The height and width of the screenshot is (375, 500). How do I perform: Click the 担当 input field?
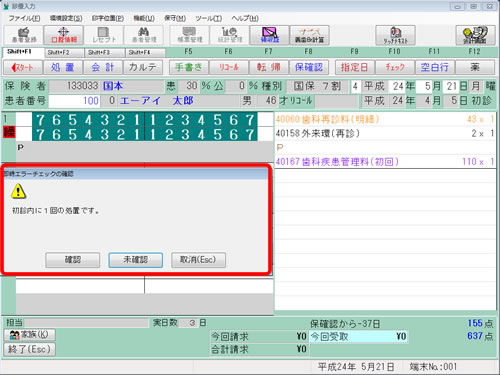86,323
